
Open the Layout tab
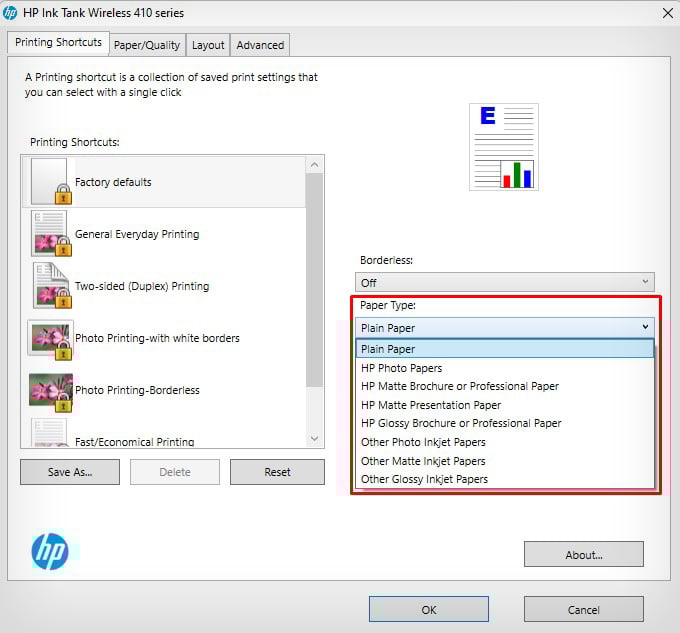pyautogui.click(x=208, y=45)
